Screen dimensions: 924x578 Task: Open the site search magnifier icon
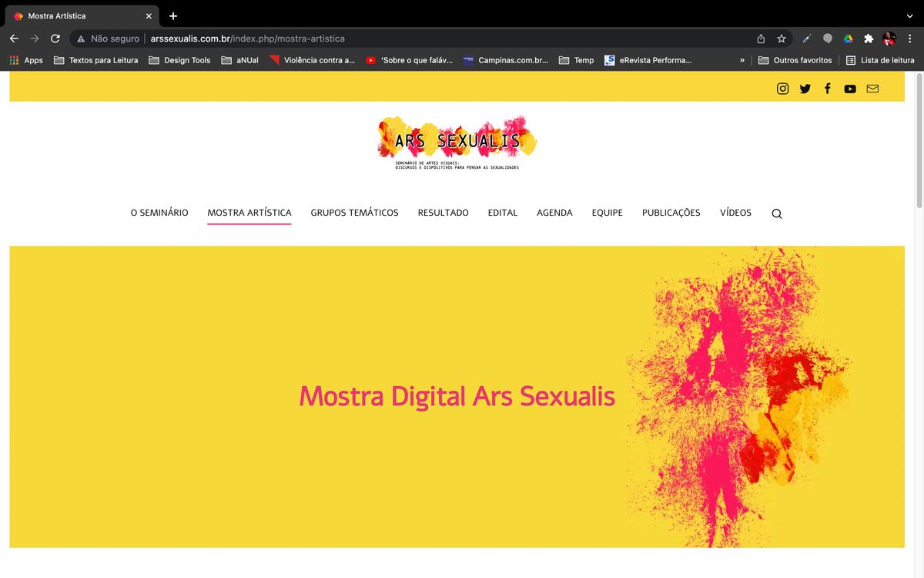776,213
